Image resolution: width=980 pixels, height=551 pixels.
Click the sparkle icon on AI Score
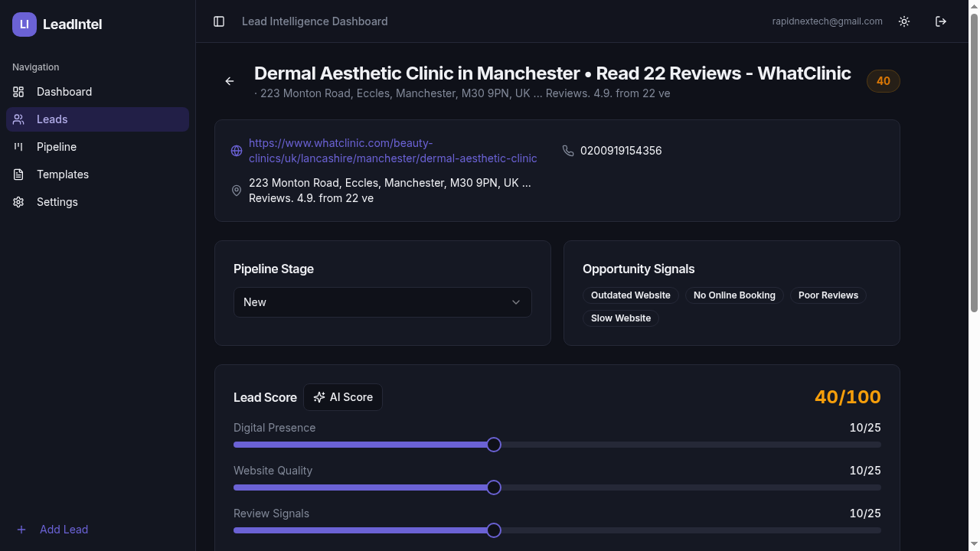point(319,397)
